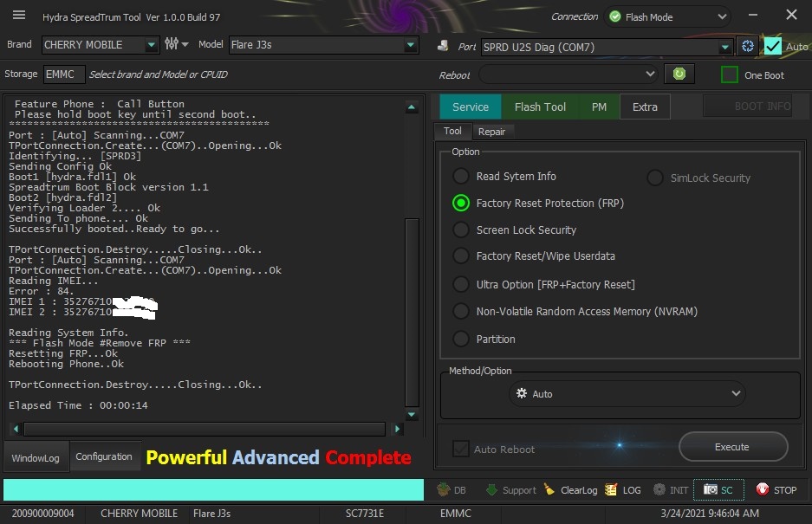
Task: Select SimLock Security option
Action: coord(654,178)
